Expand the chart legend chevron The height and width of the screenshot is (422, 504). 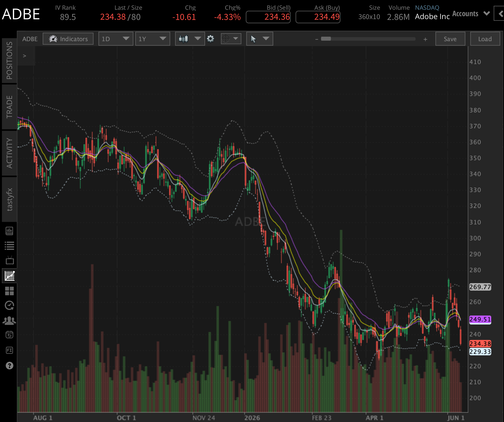click(x=24, y=56)
